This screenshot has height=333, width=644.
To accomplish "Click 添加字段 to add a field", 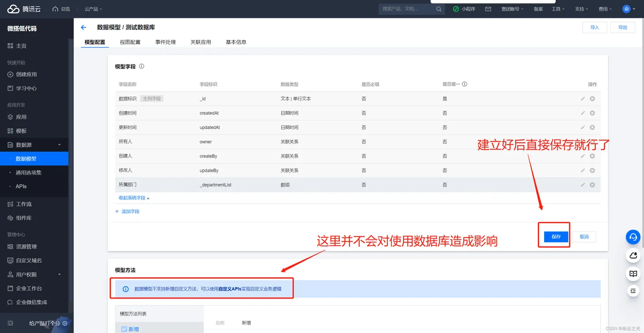I will [x=127, y=211].
